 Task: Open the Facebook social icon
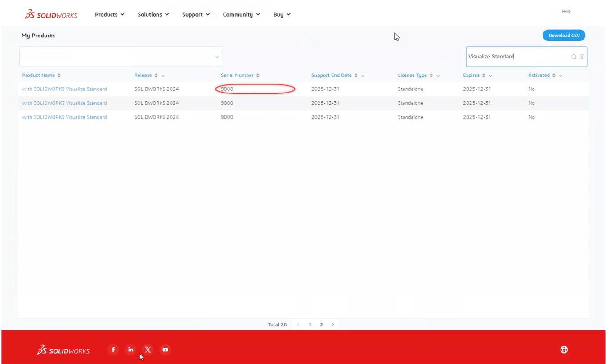pyautogui.click(x=113, y=350)
